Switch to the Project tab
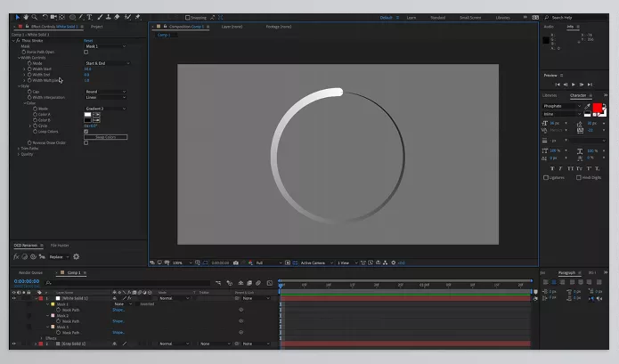This screenshot has height=364, width=619. tap(96, 27)
